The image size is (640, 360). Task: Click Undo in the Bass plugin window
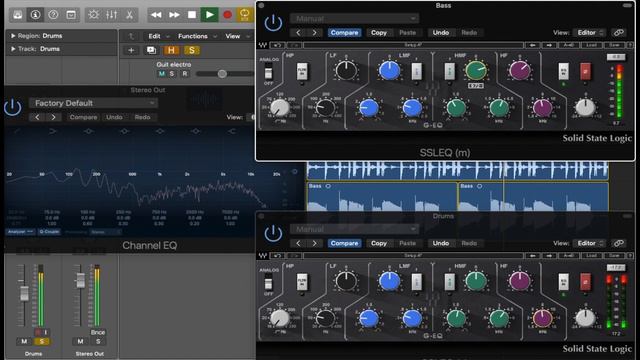tap(441, 33)
